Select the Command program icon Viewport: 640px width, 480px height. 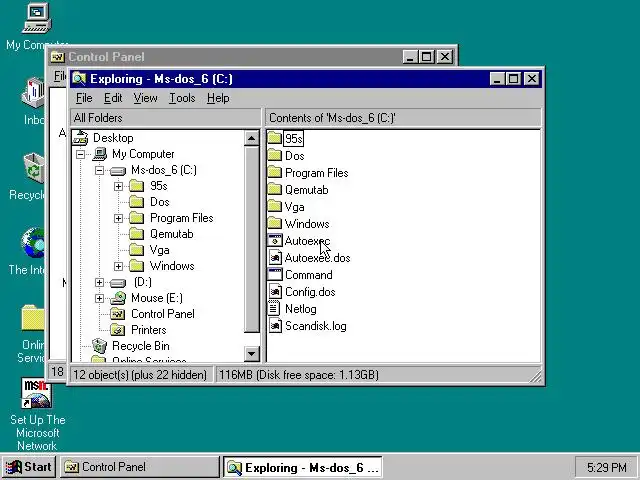[275, 274]
